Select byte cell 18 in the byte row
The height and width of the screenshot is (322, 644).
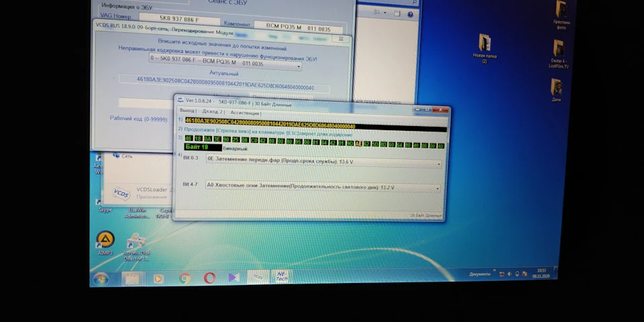199,139
